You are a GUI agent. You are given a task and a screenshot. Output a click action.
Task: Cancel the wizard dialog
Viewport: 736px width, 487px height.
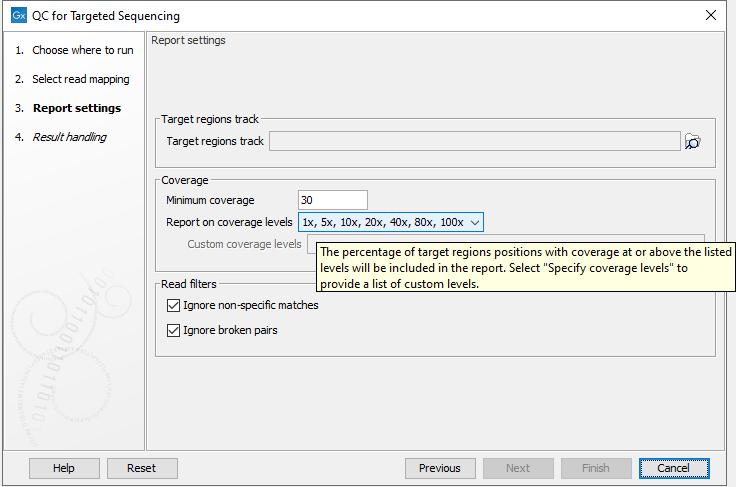coord(673,468)
